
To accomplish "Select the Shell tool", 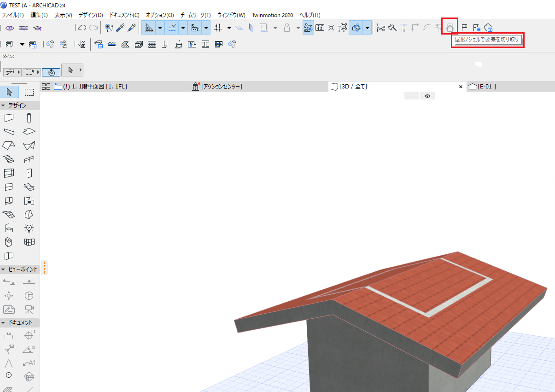I will click(x=29, y=146).
